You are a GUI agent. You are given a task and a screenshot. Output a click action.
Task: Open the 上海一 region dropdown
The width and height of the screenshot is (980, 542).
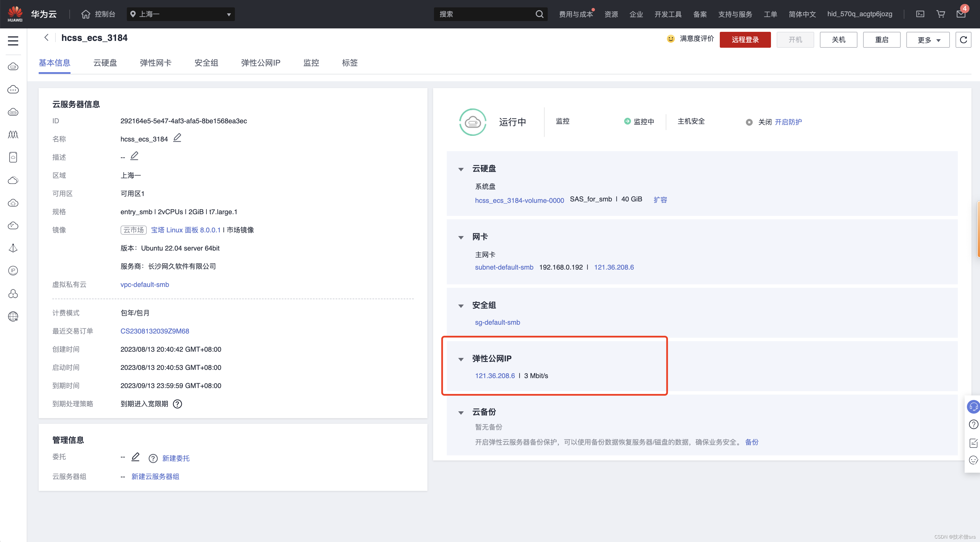coord(181,14)
